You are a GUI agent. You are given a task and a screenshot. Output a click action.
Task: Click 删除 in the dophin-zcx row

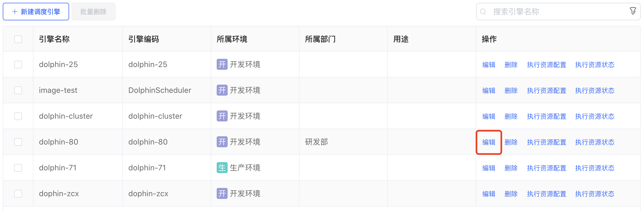click(x=511, y=194)
